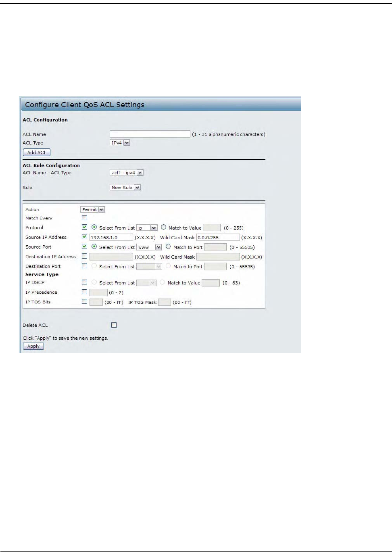
Task: Uncheck the Source Port checkbox
Action: click(x=85, y=246)
